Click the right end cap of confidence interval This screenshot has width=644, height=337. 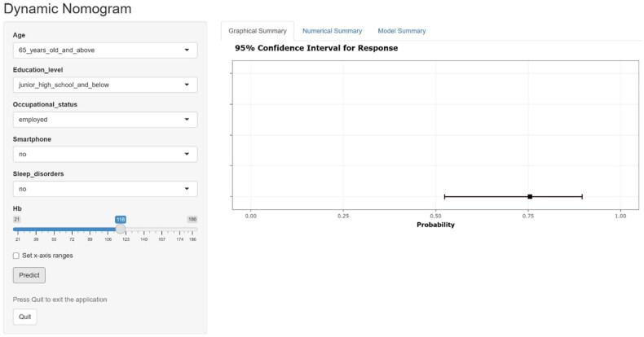582,196
